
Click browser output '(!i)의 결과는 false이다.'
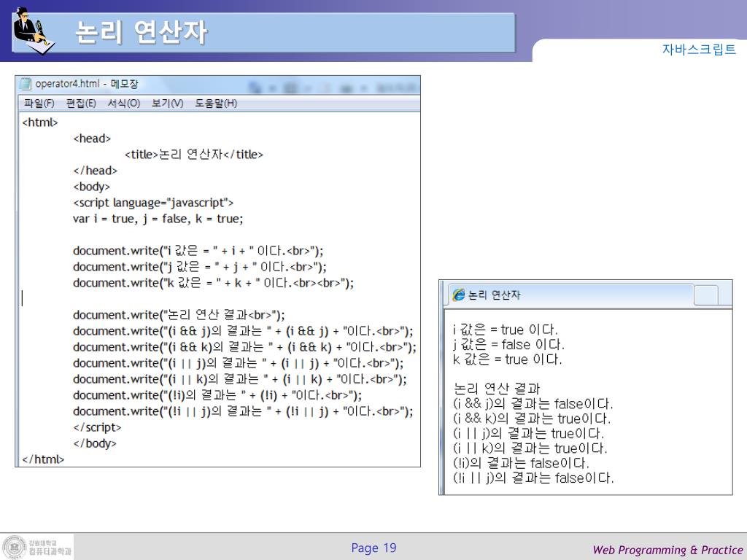[521, 463]
